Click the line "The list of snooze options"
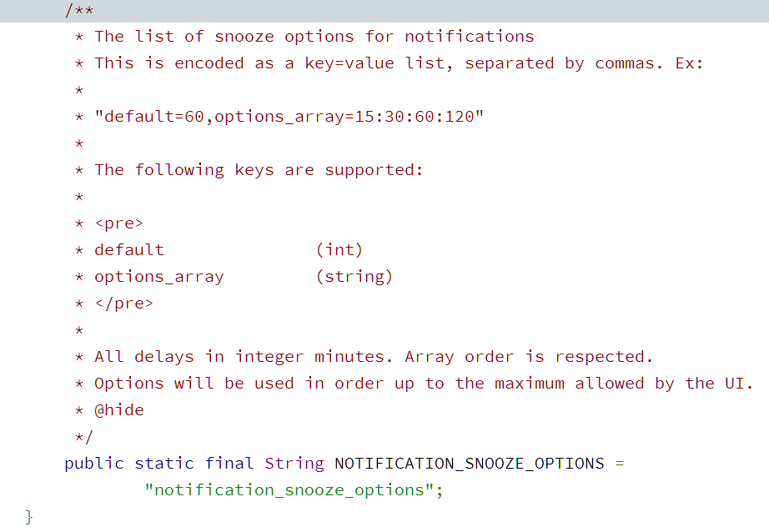 314,37
